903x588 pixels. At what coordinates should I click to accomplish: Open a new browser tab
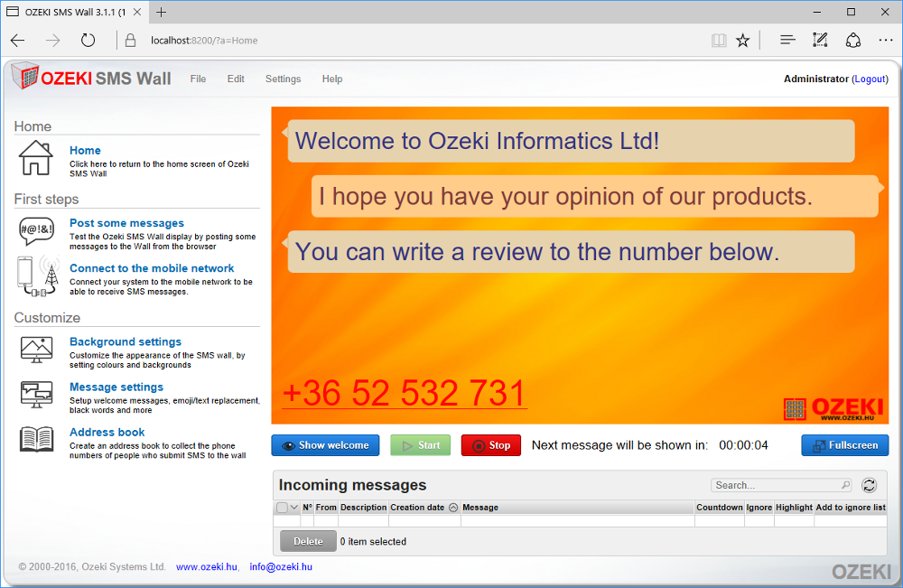click(x=162, y=12)
